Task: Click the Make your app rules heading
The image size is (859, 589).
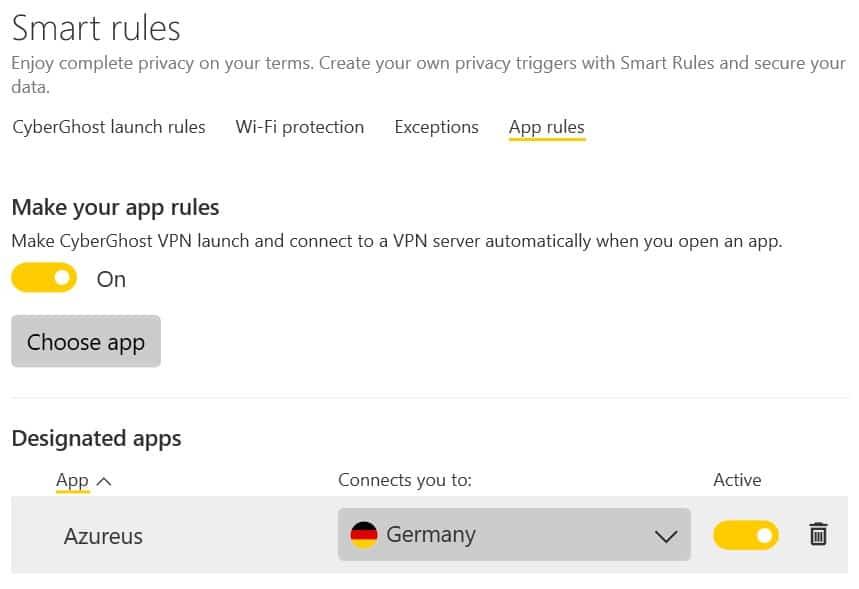Action: [x=116, y=208]
